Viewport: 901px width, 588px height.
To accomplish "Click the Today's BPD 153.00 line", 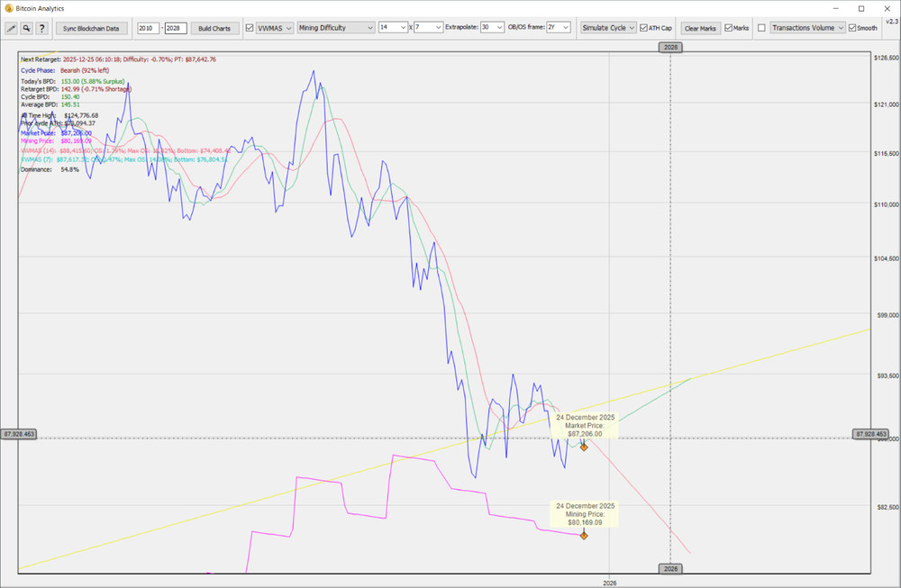I will tap(72, 82).
